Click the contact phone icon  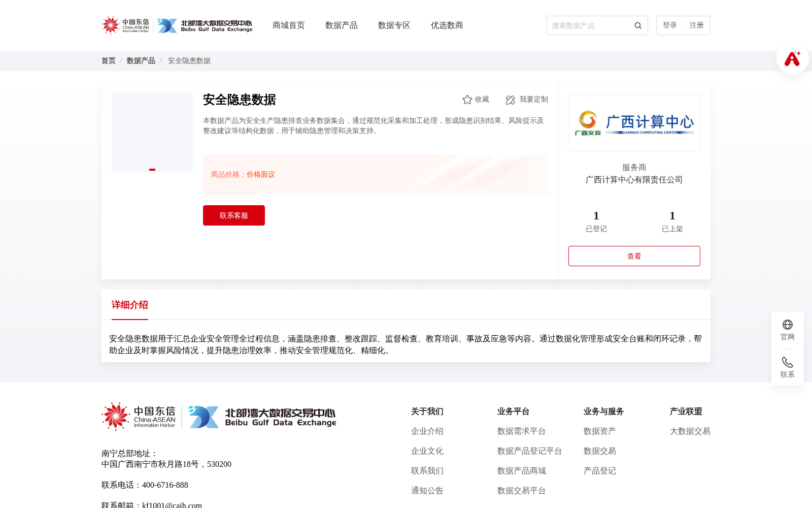pyautogui.click(x=788, y=362)
